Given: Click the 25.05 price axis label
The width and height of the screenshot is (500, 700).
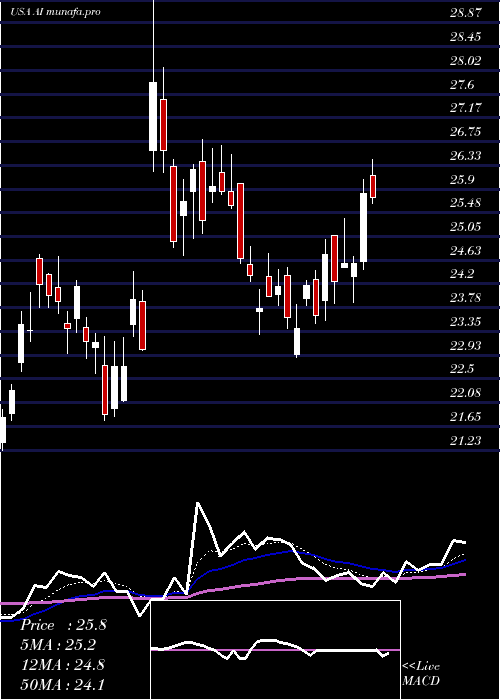Looking at the screenshot, I should click(x=466, y=227).
